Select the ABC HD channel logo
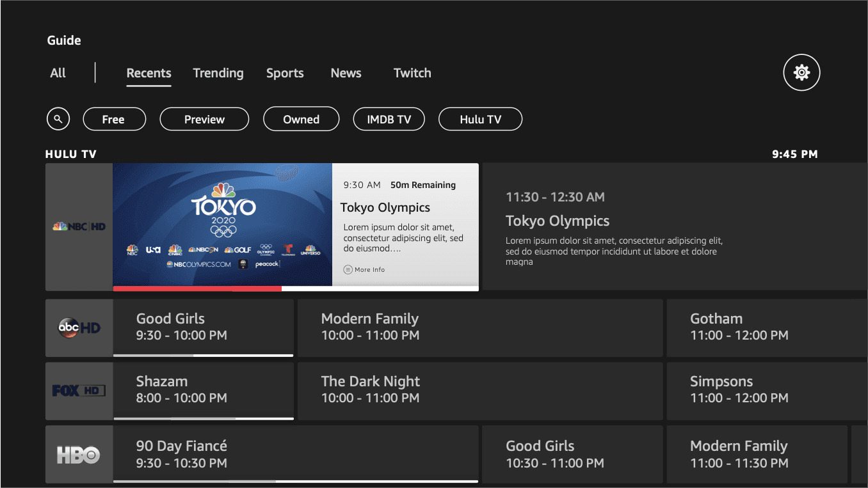This screenshot has height=488, width=868. (79, 328)
